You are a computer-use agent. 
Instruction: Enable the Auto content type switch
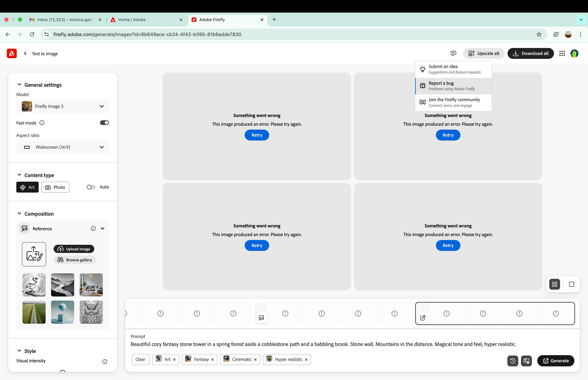pos(91,187)
